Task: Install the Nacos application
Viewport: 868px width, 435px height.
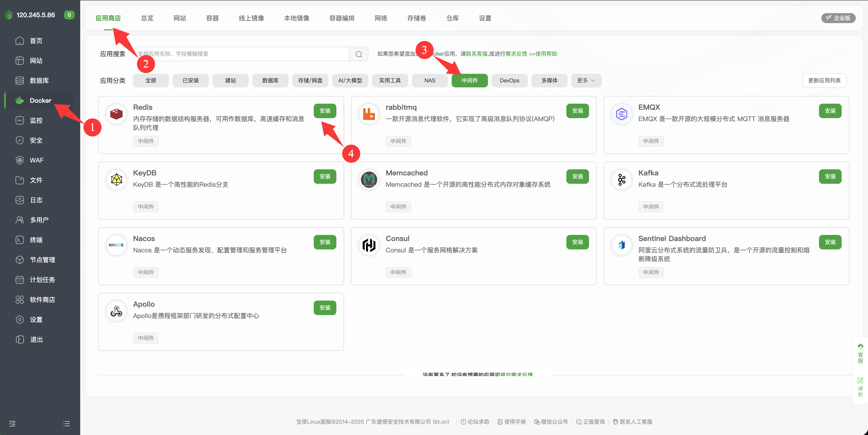Action: tap(325, 242)
